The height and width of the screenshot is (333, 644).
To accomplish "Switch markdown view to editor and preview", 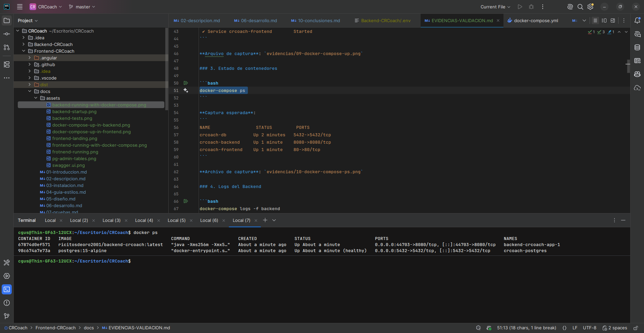I will click(x=604, y=20).
